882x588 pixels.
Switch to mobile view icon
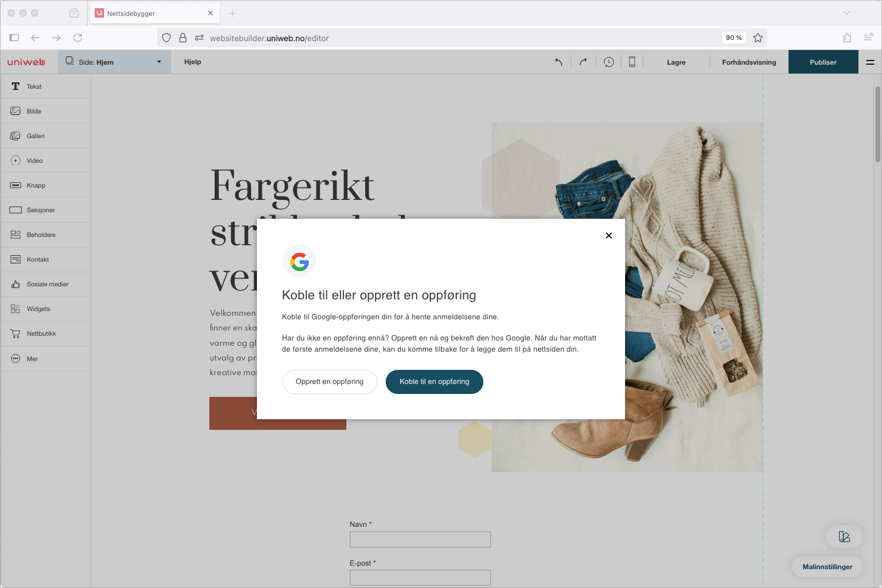tap(632, 62)
